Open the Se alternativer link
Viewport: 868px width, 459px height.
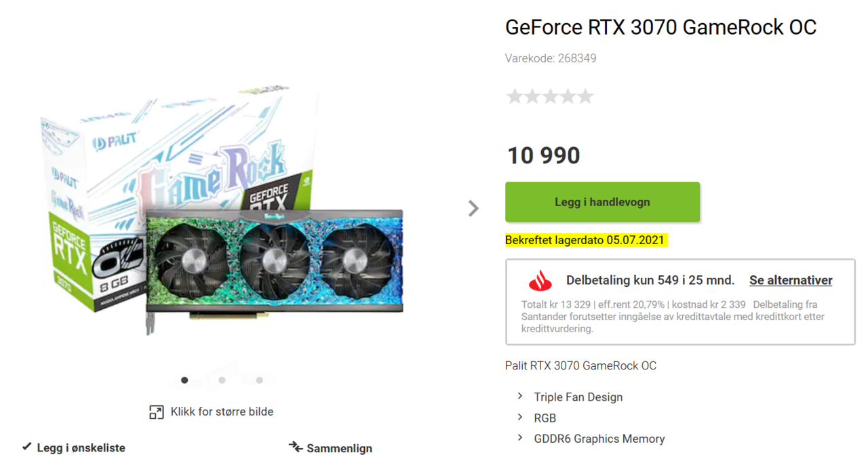(791, 280)
